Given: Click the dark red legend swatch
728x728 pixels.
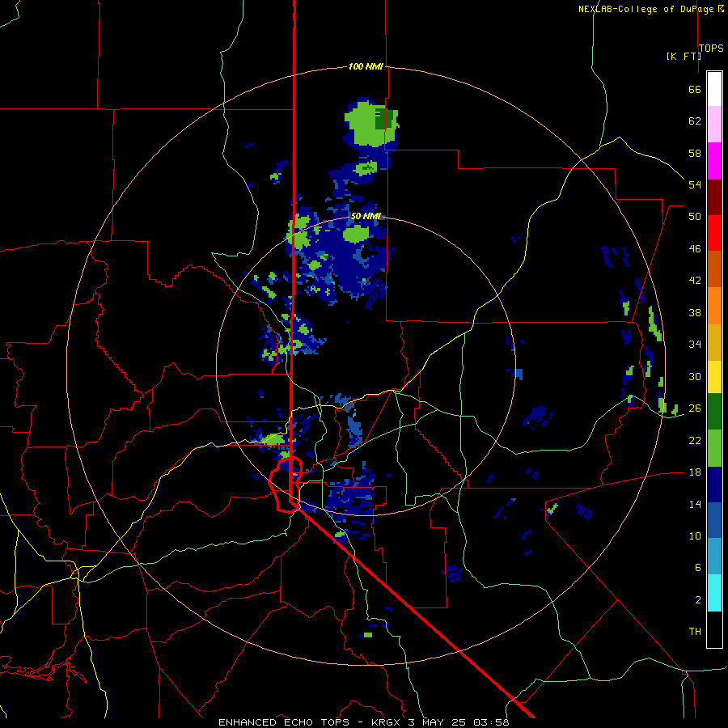Looking at the screenshot, I should (x=714, y=197).
